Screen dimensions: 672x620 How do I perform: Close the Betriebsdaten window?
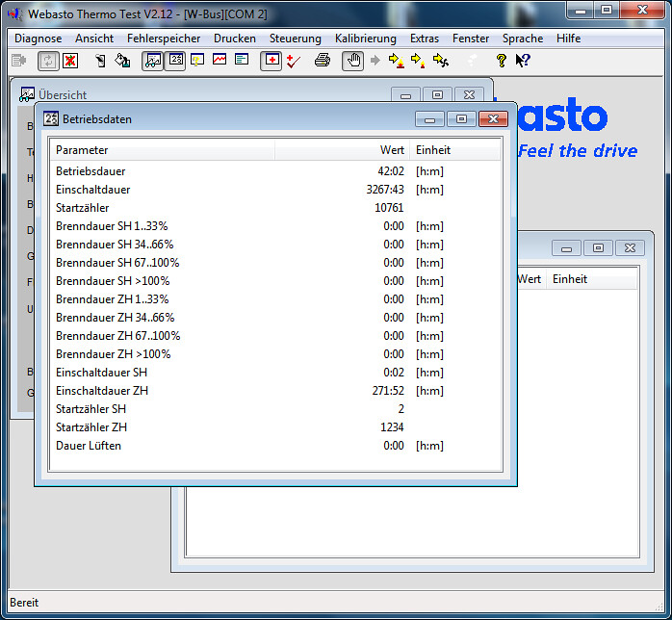click(493, 119)
